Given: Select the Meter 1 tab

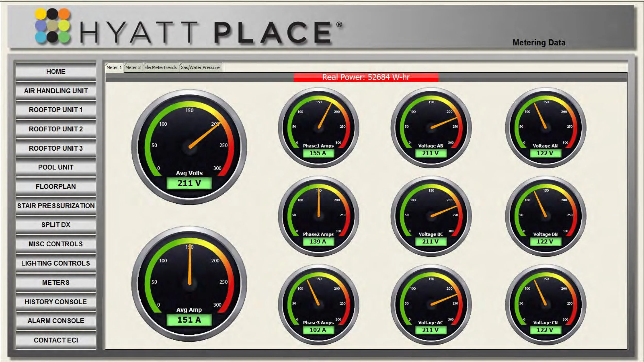Looking at the screenshot, I should [x=114, y=67].
